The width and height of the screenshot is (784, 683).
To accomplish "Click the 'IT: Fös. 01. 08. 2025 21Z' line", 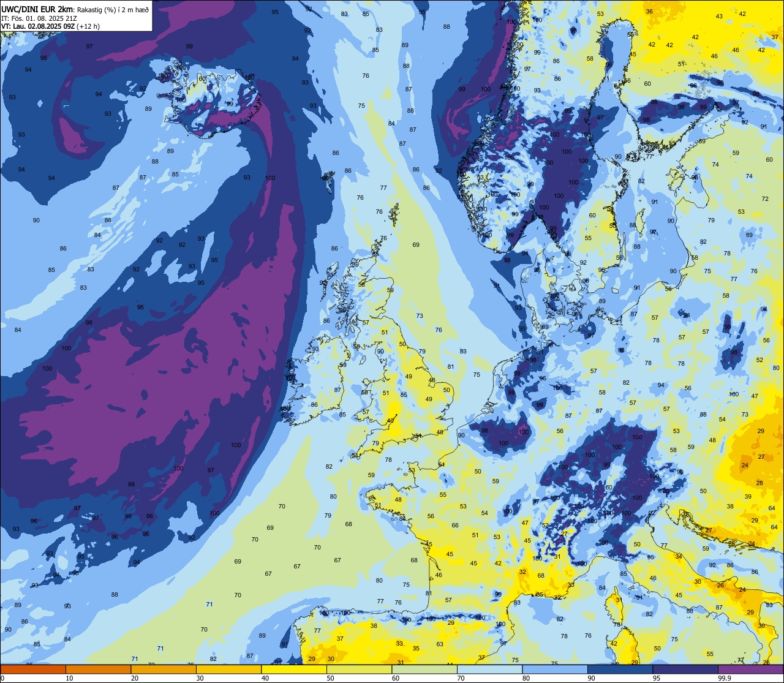I will click(x=38, y=18).
